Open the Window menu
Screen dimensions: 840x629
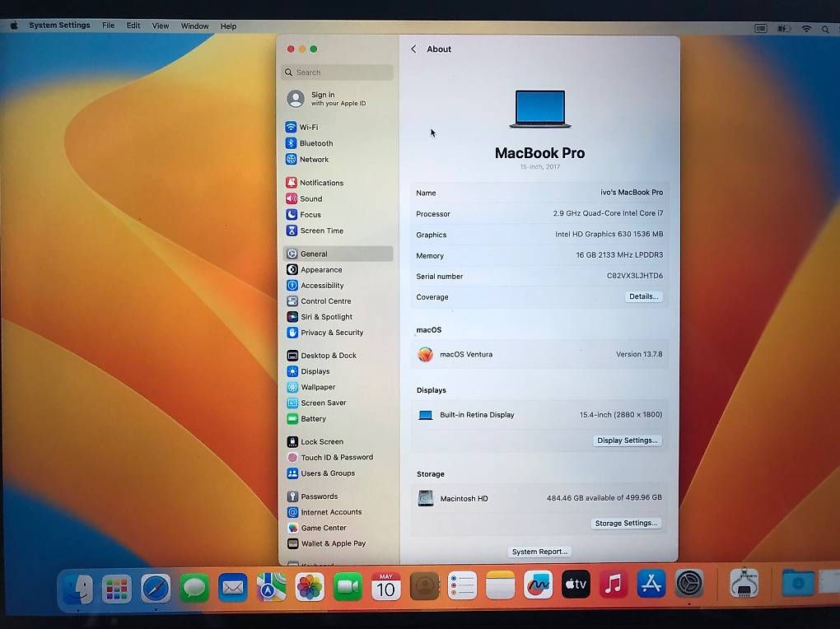click(x=194, y=26)
